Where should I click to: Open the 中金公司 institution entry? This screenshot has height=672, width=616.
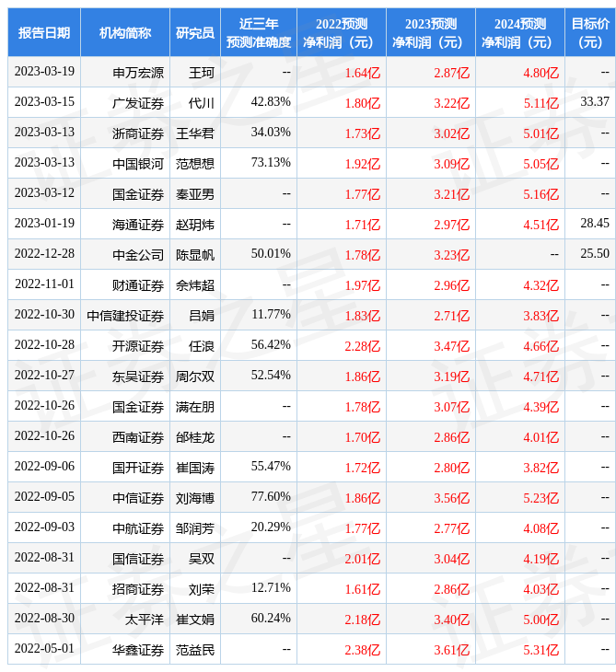click(138, 254)
